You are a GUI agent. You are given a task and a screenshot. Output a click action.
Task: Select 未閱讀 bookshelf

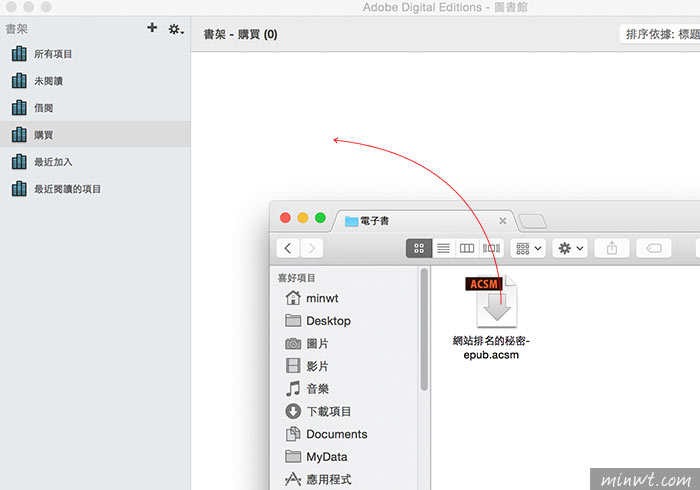click(x=95, y=81)
